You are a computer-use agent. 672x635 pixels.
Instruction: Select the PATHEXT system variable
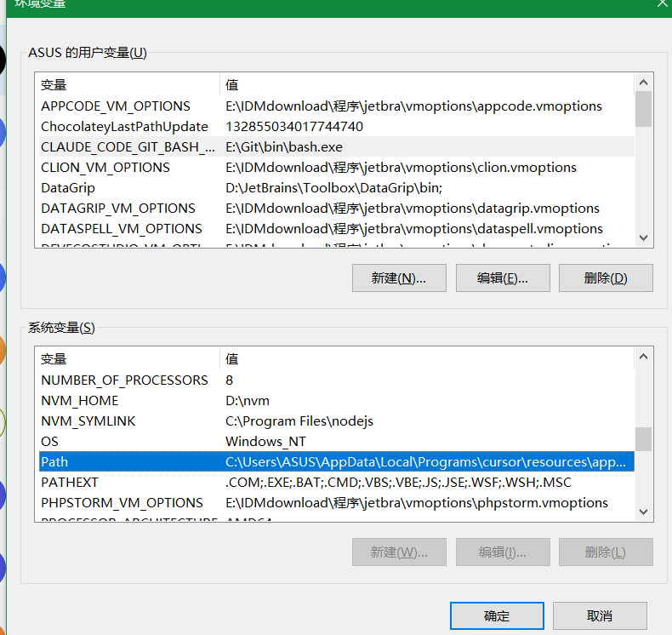(70, 483)
